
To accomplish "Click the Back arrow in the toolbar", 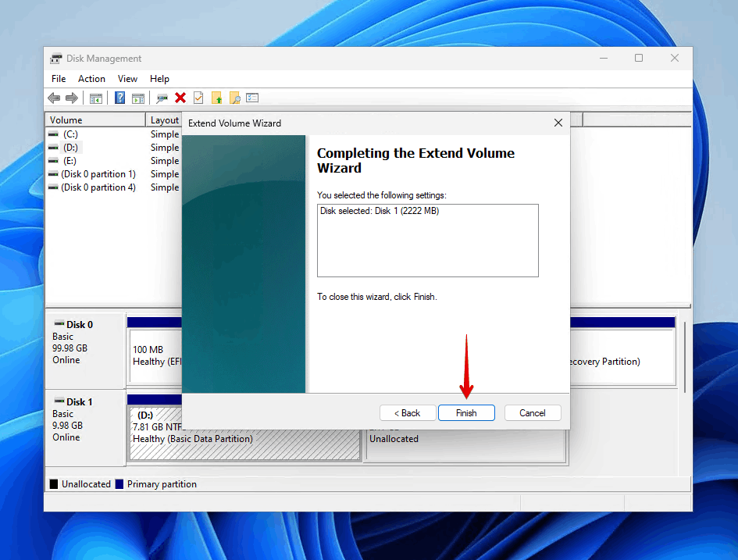I will pos(54,98).
